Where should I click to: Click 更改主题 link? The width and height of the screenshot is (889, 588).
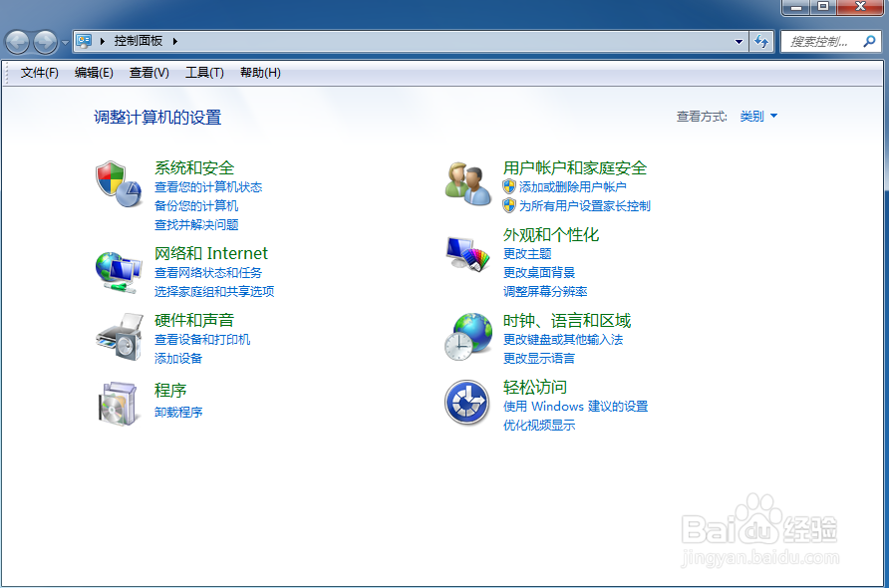527,253
